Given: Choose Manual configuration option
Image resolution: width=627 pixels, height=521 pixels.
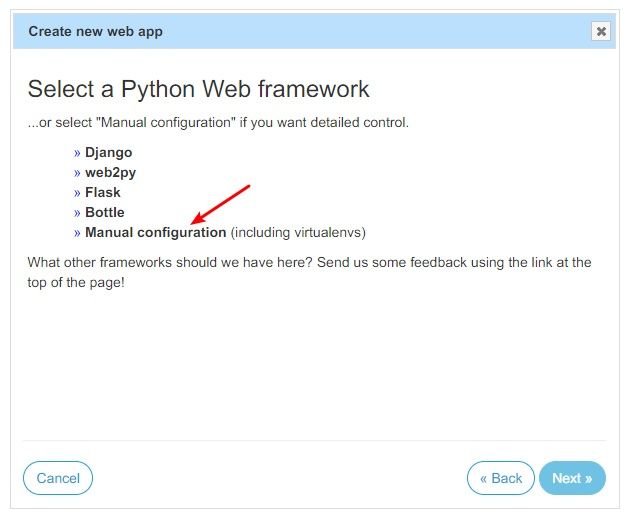Looking at the screenshot, I should 155,233.
